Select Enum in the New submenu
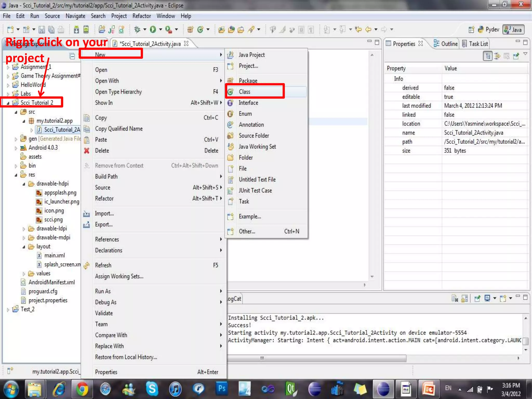The height and width of the screenshot is (399, 532). pyautogui.click(x=266, y=114)
